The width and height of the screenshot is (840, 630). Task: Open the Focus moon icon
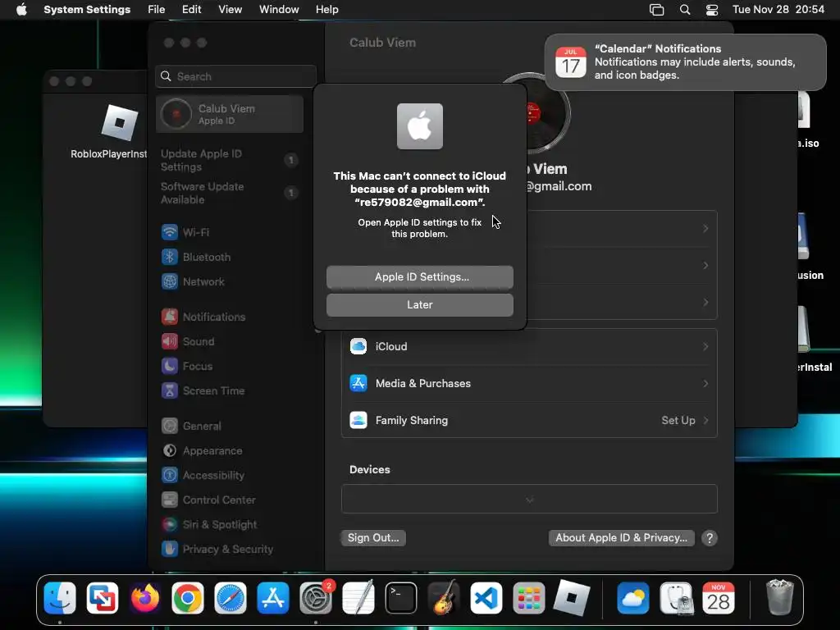tap(169, 366)
